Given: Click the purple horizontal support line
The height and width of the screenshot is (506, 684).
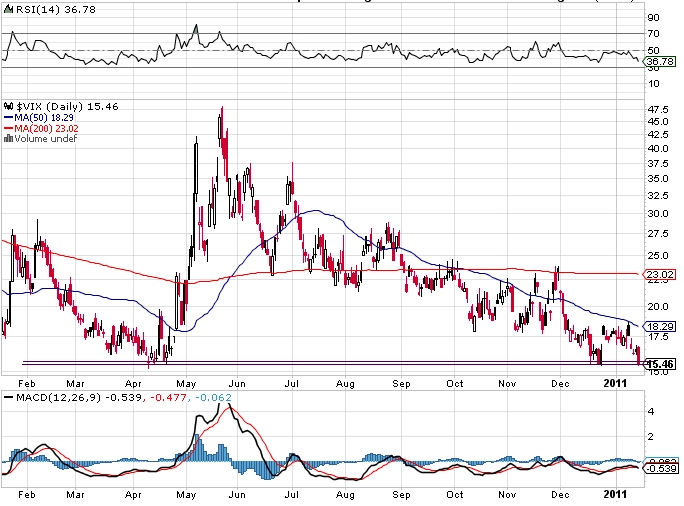Looking at the screenshot, I should [x=332, y=362].
